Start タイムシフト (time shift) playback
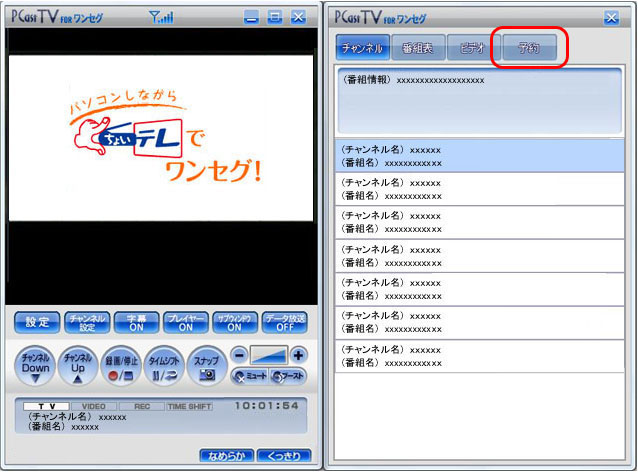638x473 pixels. tap(165, 365)
